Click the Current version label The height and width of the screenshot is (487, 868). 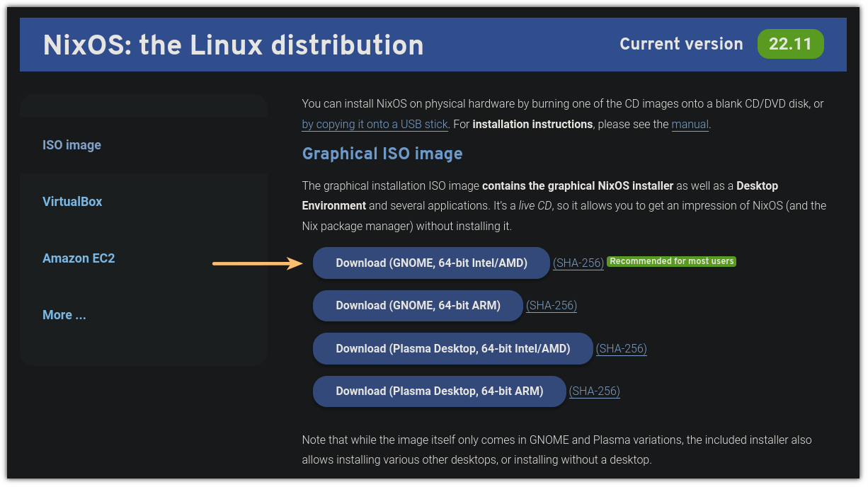click(681, 44)
